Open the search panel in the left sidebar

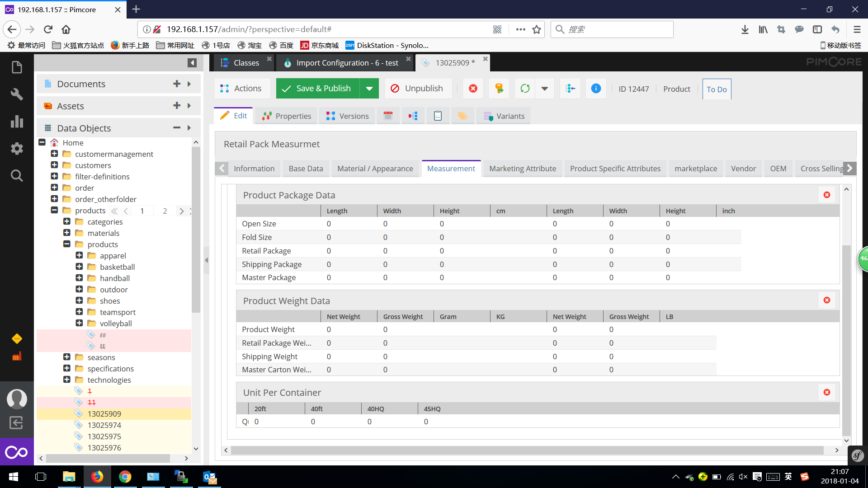(17, 176)
